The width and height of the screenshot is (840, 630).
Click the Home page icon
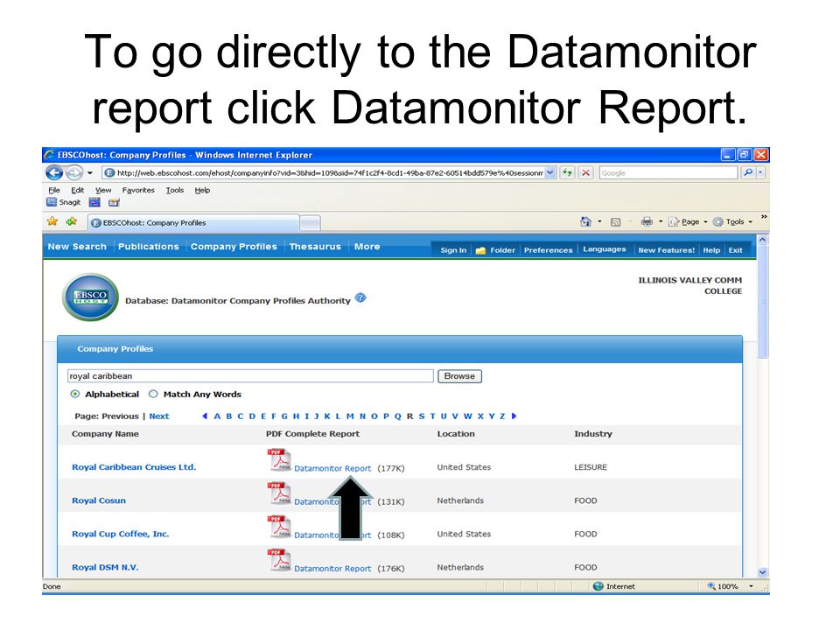point(585,221)
